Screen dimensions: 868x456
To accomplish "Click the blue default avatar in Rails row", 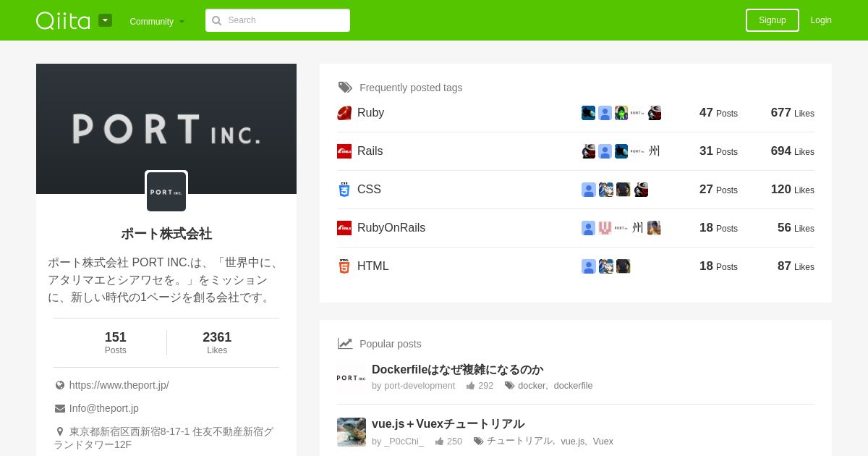I will (x=605, y=151).
